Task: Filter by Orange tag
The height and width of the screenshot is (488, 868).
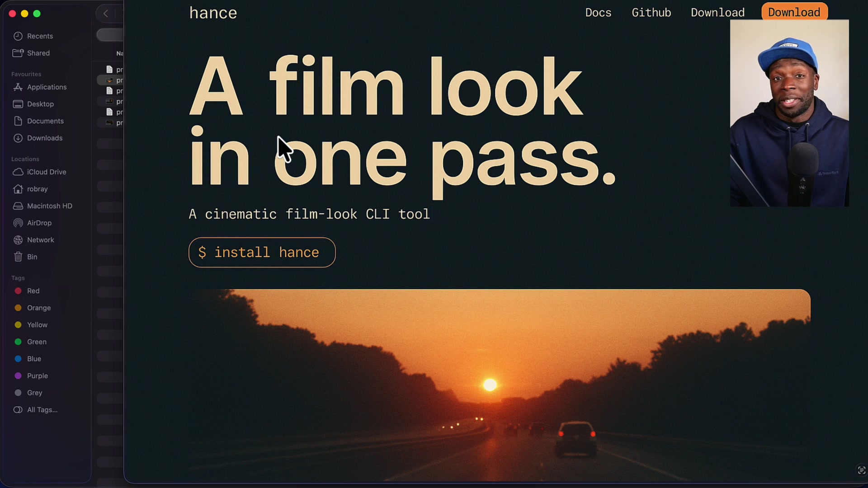Action: coord(38,308)
